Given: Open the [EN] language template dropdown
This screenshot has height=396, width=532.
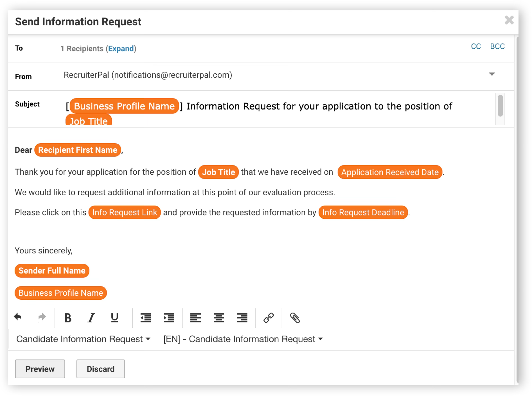Looking at the screenshot, I should [243, 339].
